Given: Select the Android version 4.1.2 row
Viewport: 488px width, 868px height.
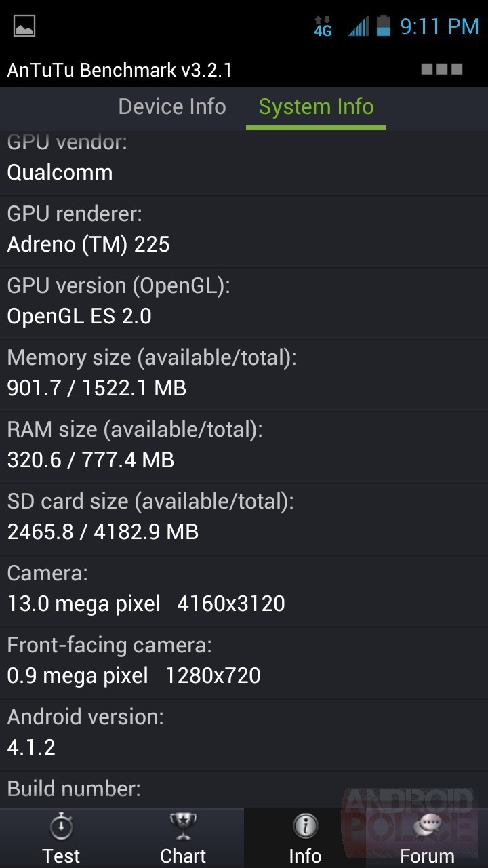Looking at the screenshot, I should (x=244, y=735).
